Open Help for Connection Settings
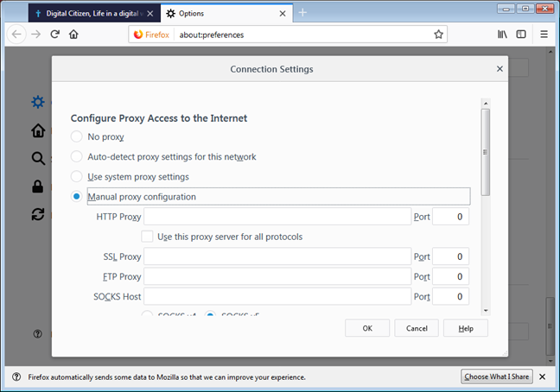 [x=466, y=328]
